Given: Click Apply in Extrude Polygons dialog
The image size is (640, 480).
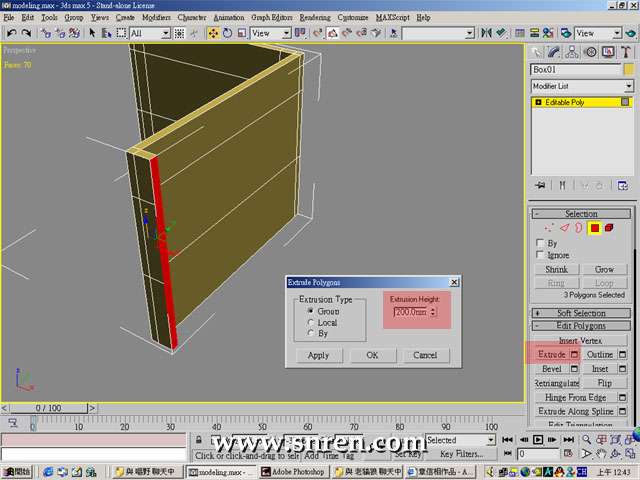Looking at the screenshot, I should pos(318,355).
